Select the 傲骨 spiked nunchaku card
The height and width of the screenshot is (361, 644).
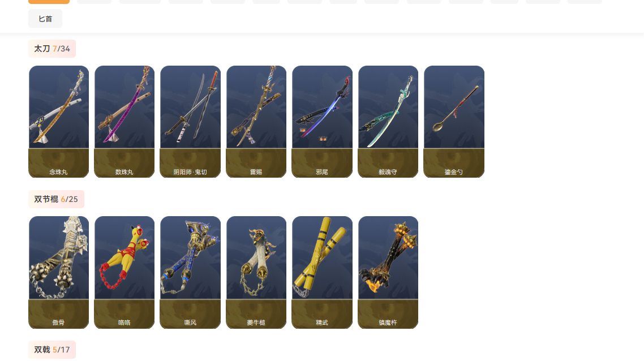(59, 272)
